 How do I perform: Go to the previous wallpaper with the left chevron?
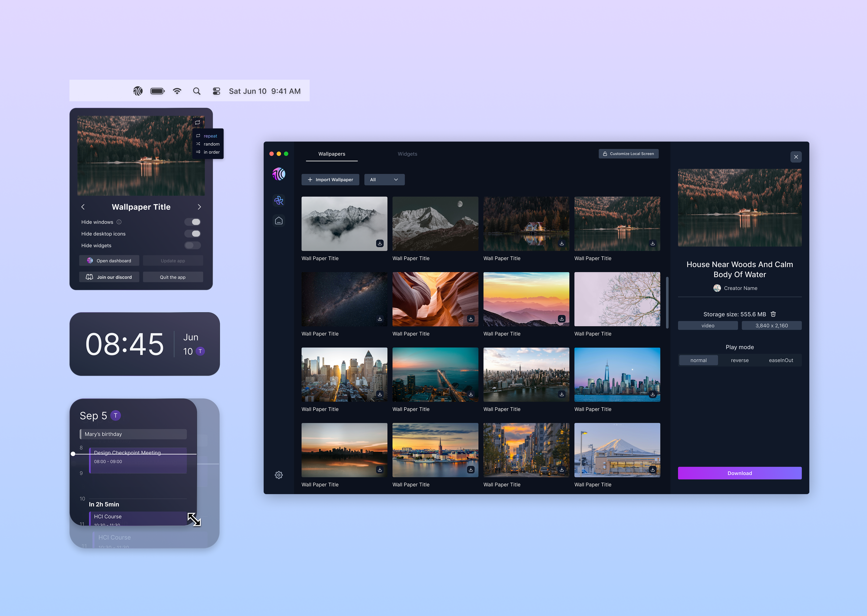coord(83,207)
